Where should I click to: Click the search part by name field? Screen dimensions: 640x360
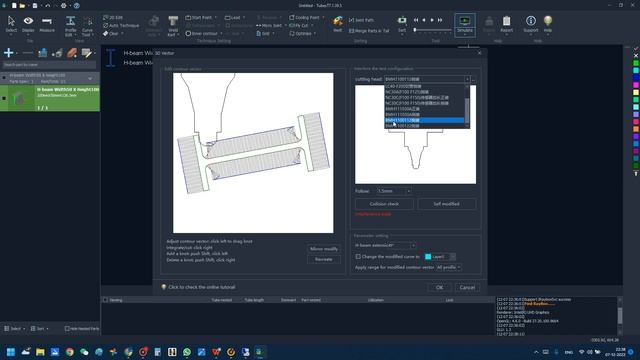click(49, 64)
